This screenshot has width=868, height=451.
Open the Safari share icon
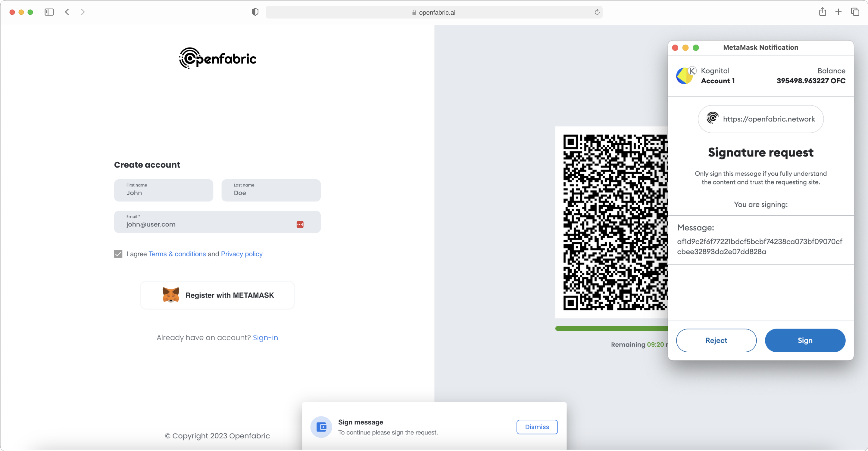coord(823,12)
